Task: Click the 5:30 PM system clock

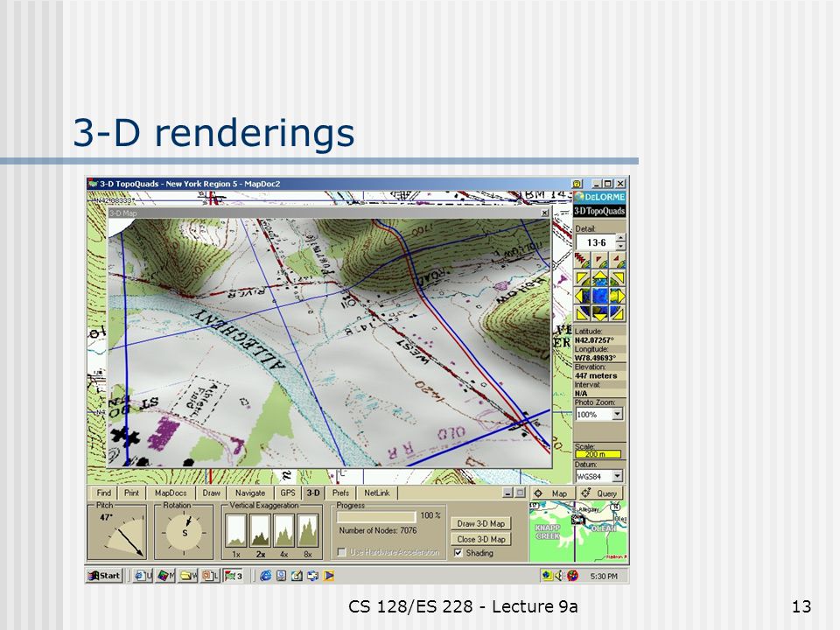Action: [x=604, y=577]
